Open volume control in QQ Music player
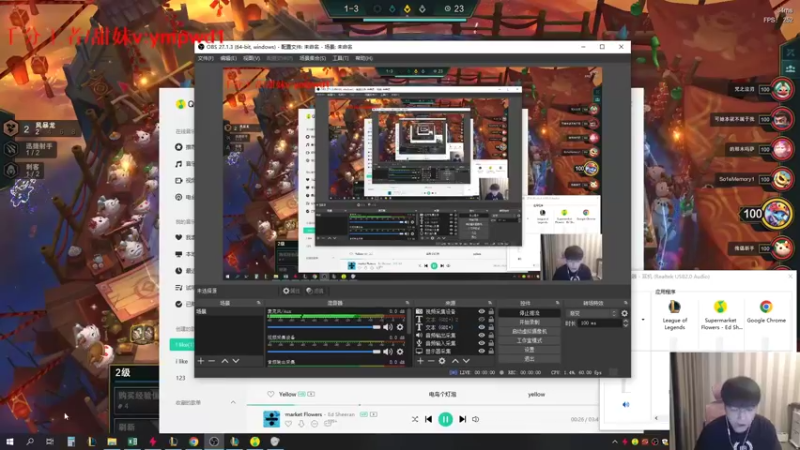This screenshot has height=450, width=800. click(x=476, y=419)
